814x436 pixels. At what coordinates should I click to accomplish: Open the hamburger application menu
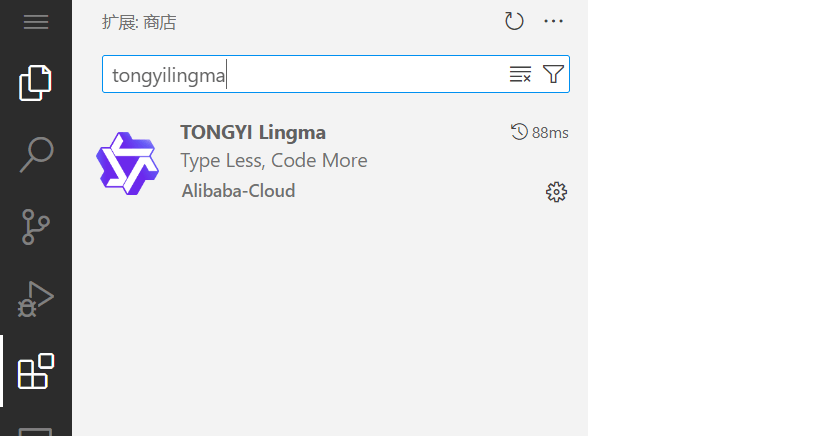(36, 22)
